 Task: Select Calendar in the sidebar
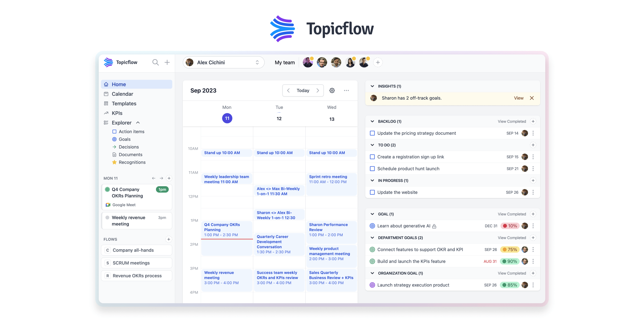pyautogui.click(x=122, y=94)
